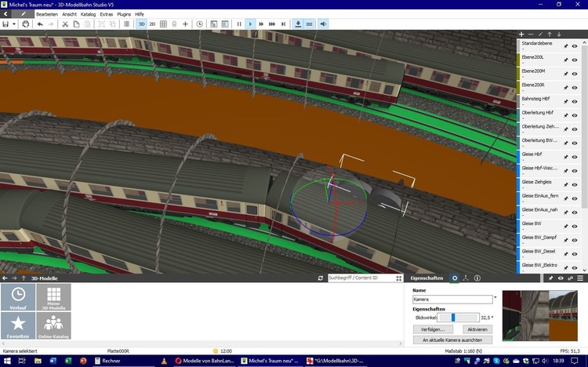
Task: Play the simulation at normal speed
Action: pos(250,24)
